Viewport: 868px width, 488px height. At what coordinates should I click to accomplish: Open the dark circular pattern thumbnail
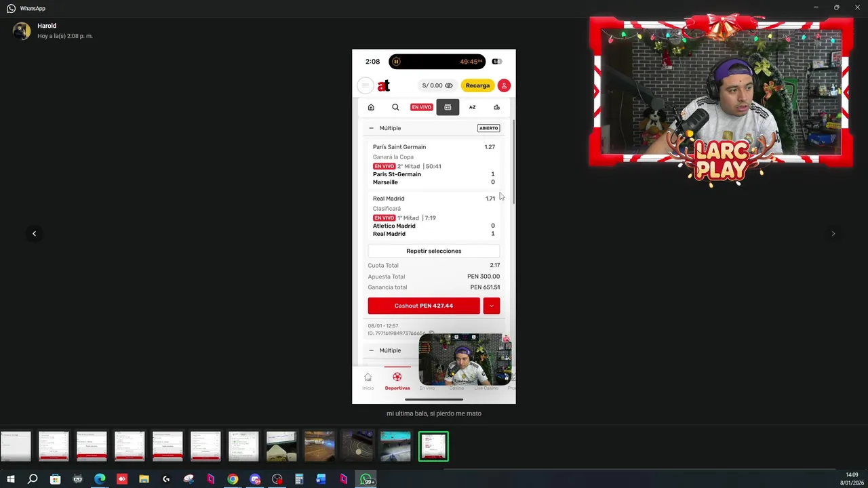pyautogui.click(x=357, y=447)
